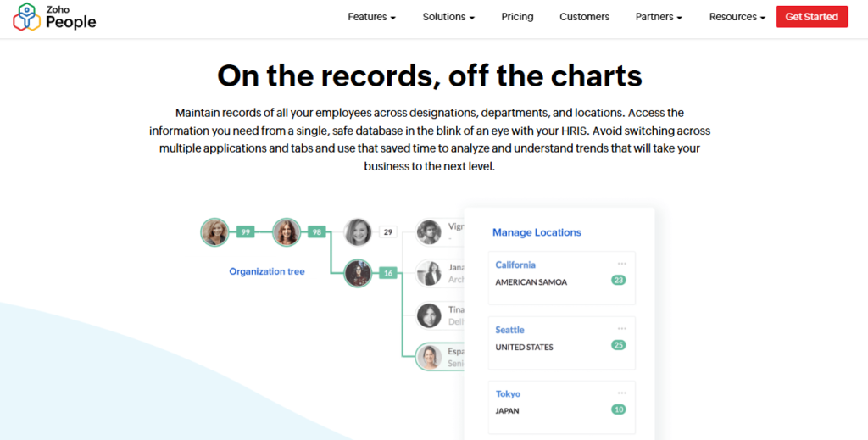Open the Resources dropdown menu
This screenshot has height=440, width=868.
(x=737, y=17)
